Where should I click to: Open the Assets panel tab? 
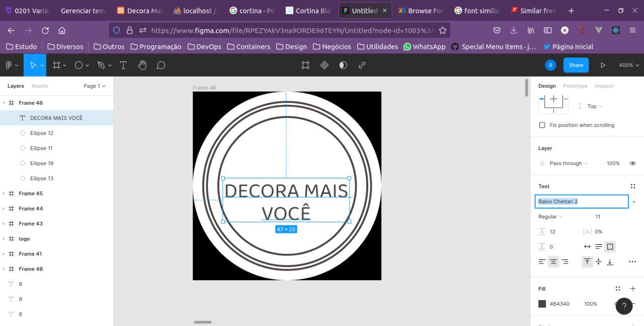click(x=40, y=86)
